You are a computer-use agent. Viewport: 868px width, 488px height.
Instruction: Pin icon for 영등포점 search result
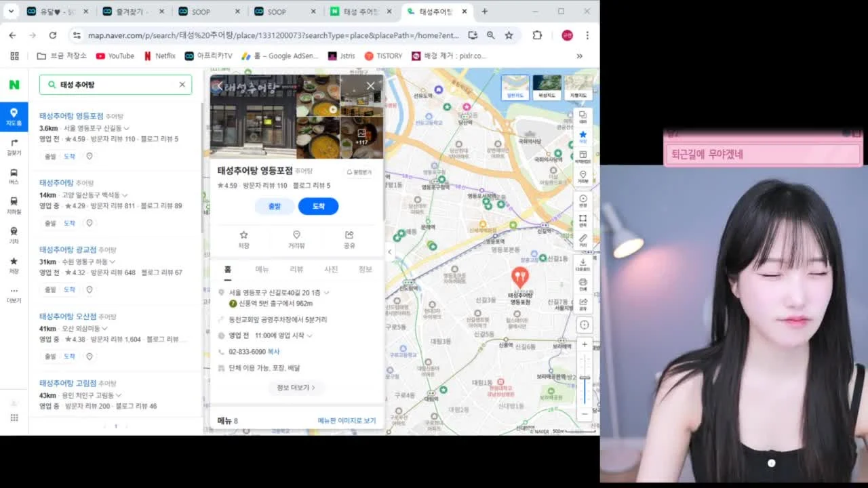point(90,157)
